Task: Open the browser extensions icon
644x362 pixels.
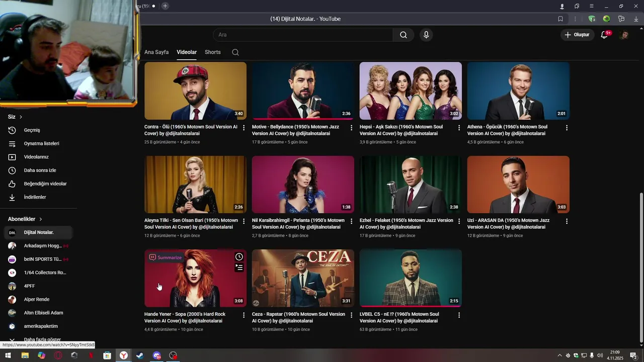Action: click(x=621, y=19)
